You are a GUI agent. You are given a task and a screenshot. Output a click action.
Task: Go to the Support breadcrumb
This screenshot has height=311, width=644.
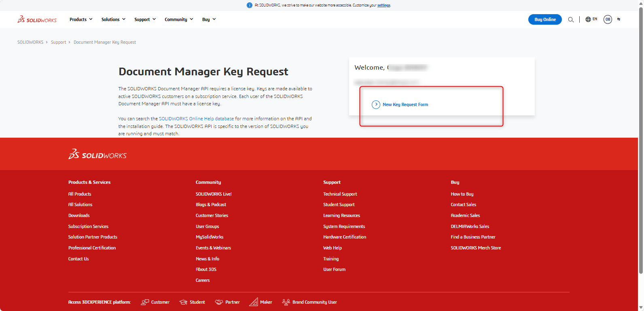[x=58, y=42]
